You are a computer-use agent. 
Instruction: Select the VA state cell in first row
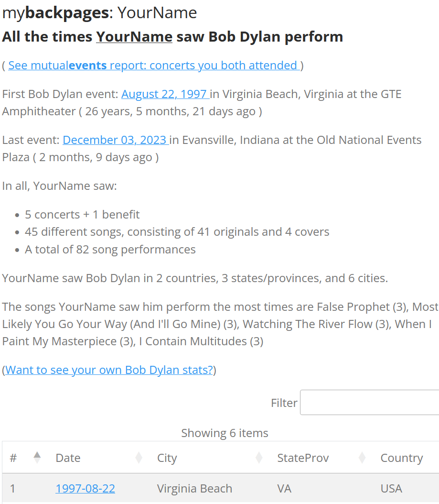coord(284,488)
